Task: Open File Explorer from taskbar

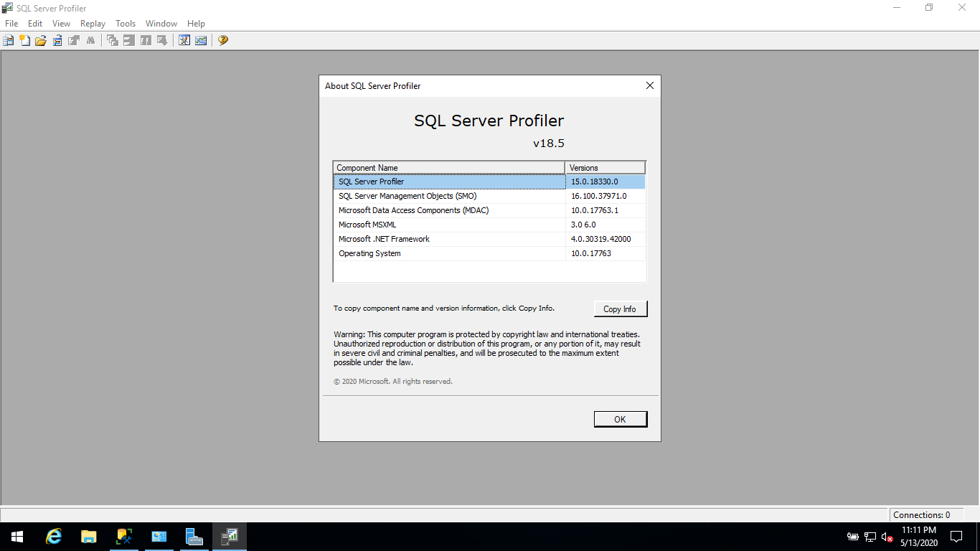Action: (x=89, y=536)
